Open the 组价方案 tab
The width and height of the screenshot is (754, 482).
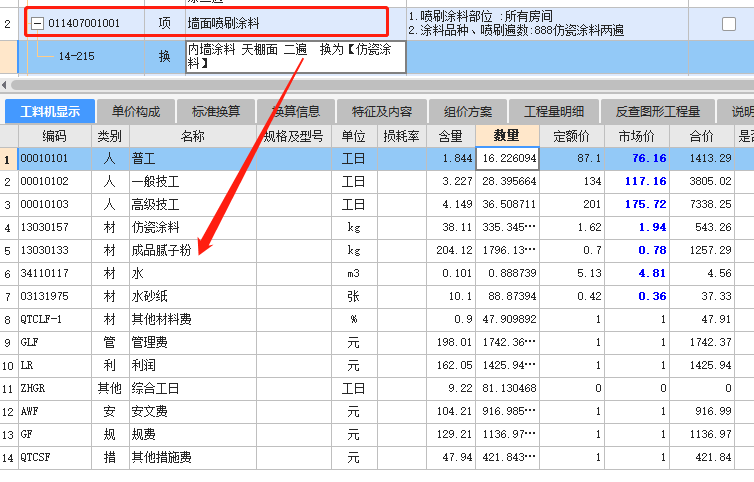(x=467, y=112)
